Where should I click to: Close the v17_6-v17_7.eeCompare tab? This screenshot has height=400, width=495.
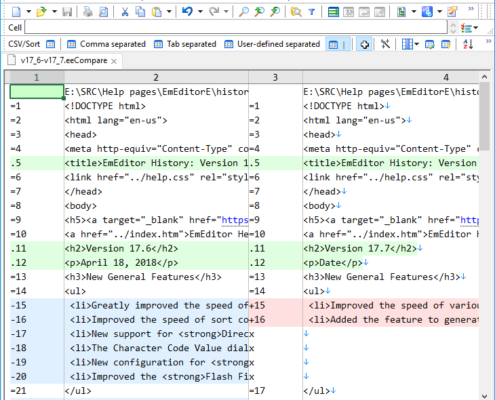[x=114, y=61]
